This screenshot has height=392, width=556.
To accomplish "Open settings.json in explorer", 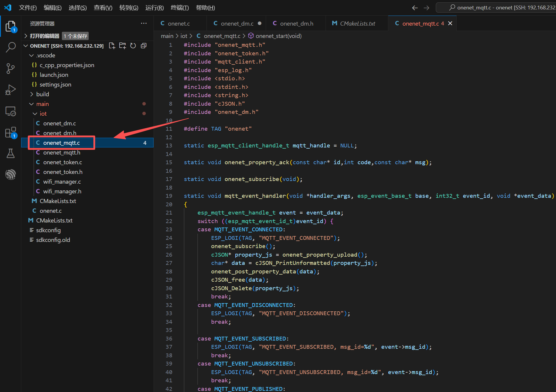I will coord(55,84).
